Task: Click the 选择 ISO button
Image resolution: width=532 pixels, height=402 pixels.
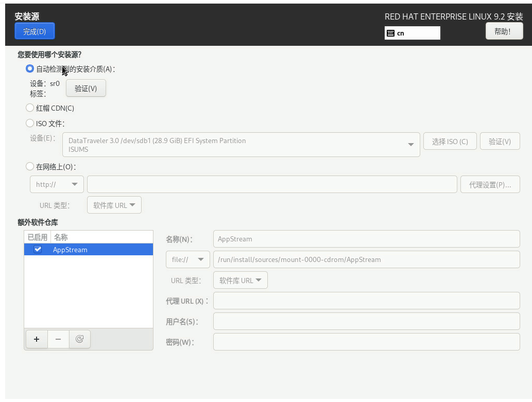Action: coord(450,142)
